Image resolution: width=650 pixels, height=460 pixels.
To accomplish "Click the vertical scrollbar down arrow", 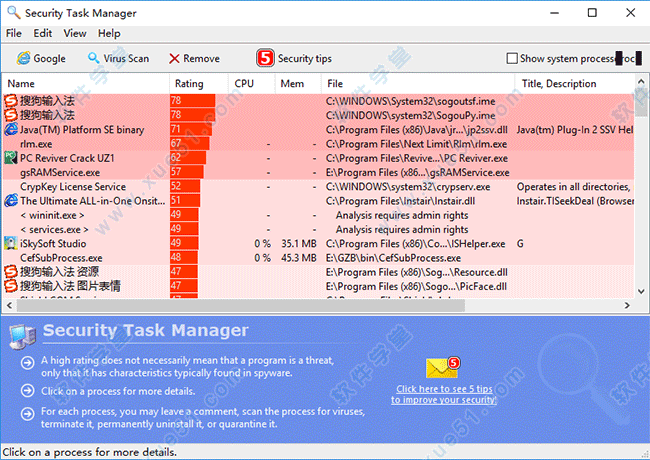I will pos(641,291).
